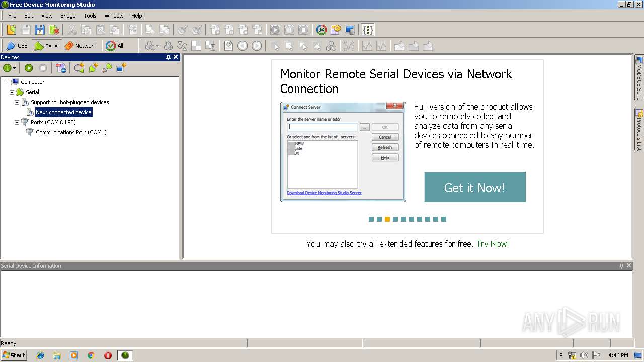644x362 pixels.
Task: Click the curly braces icon
Action: pyautogui.click(x=368, y=30)
